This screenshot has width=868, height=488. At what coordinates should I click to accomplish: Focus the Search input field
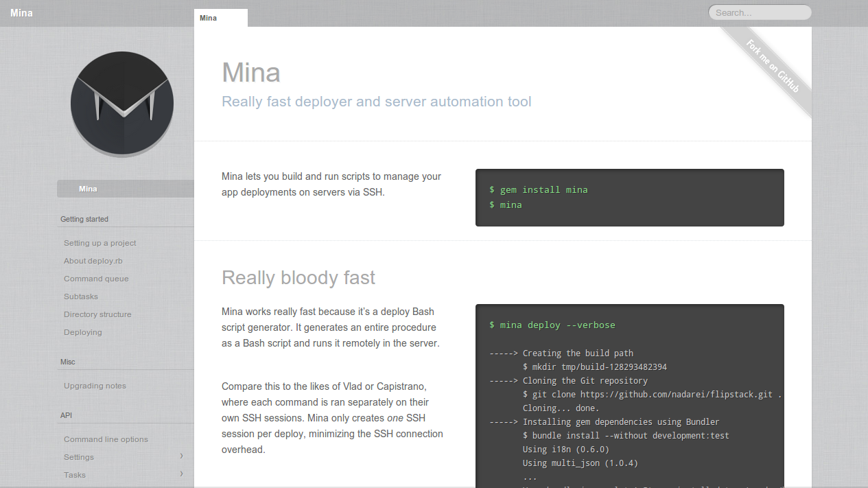point(760,12)
